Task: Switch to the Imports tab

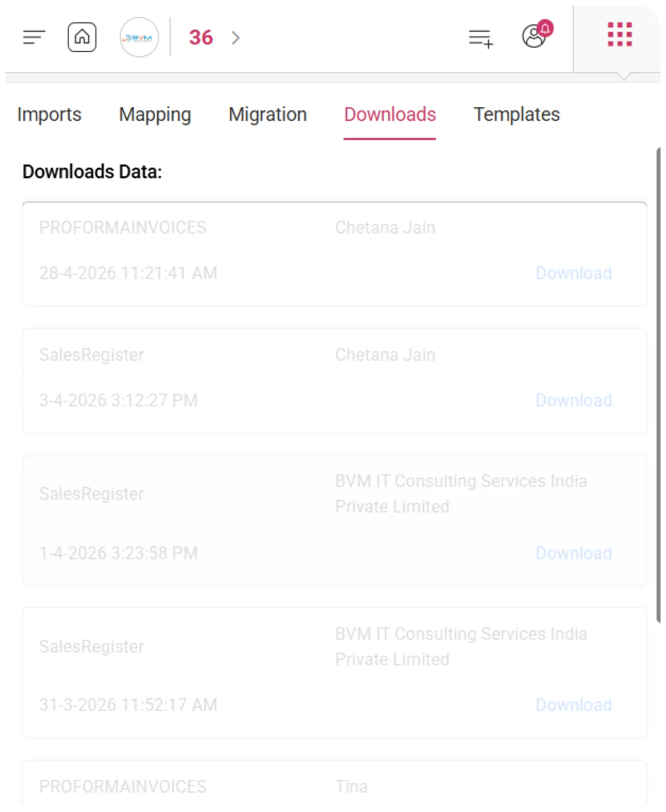Action: (49, 114)
